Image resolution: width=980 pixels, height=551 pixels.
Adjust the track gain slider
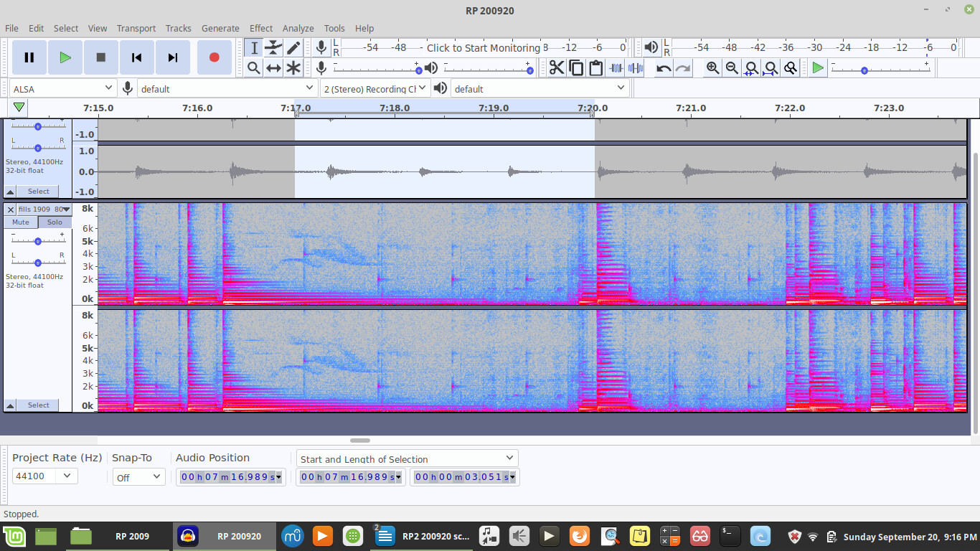(37, 241)
